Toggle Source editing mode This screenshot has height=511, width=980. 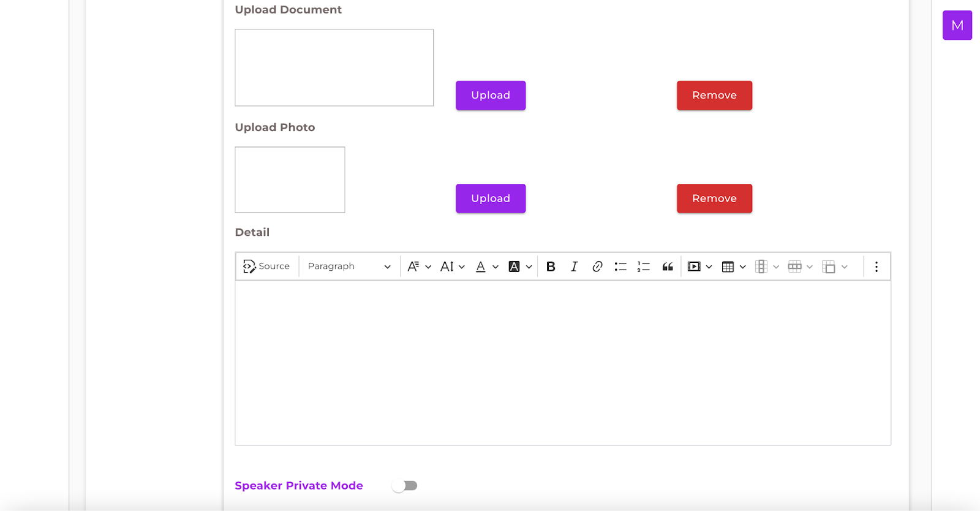point(266,267)
